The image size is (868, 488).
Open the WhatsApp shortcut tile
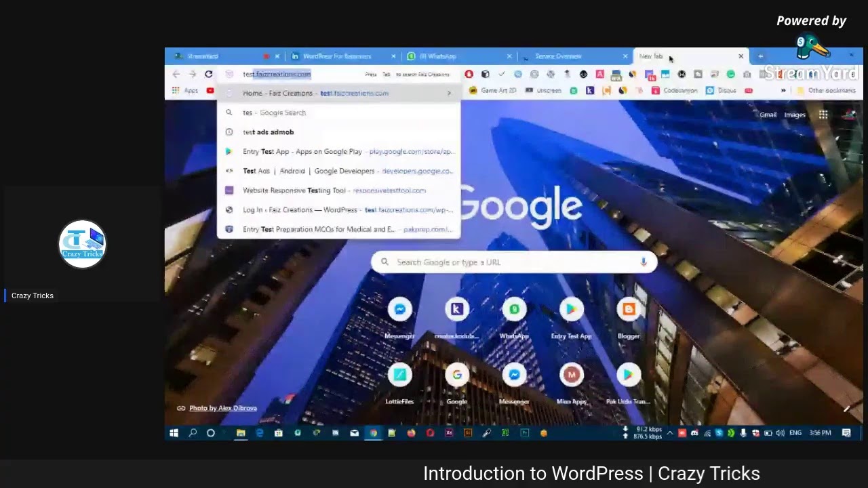[x=514, y=316]
